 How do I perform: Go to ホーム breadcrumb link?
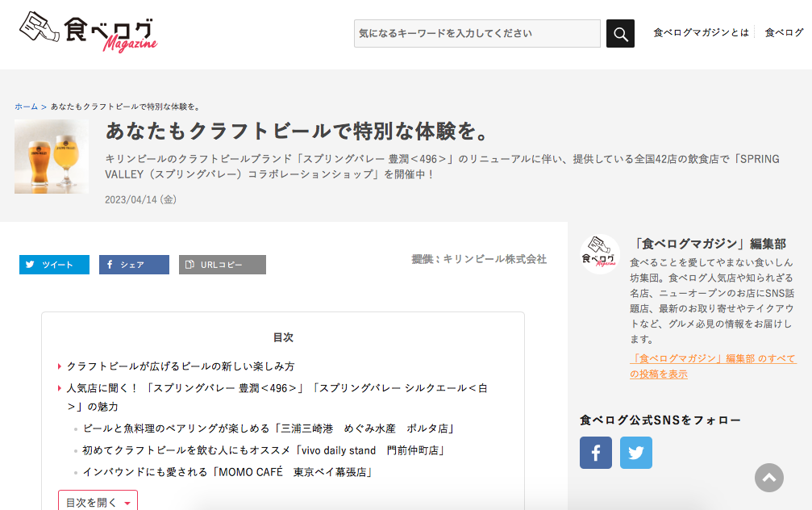click(26, 107)
